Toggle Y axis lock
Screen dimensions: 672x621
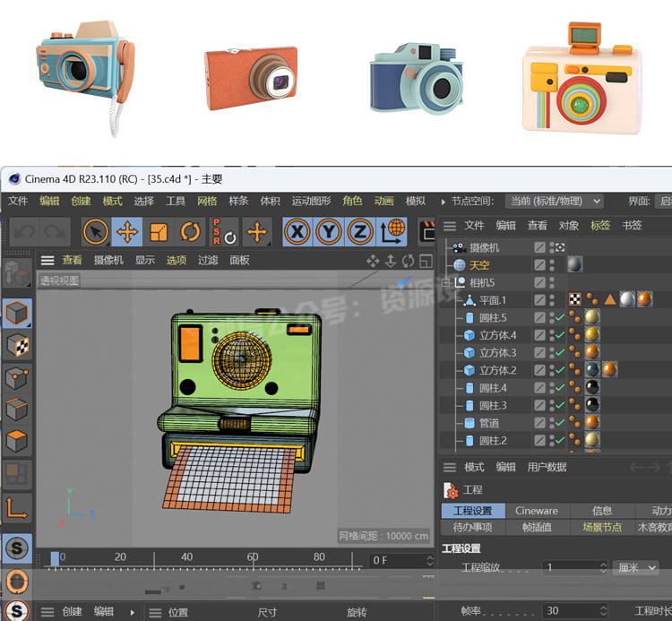click(x=329, y=232)
